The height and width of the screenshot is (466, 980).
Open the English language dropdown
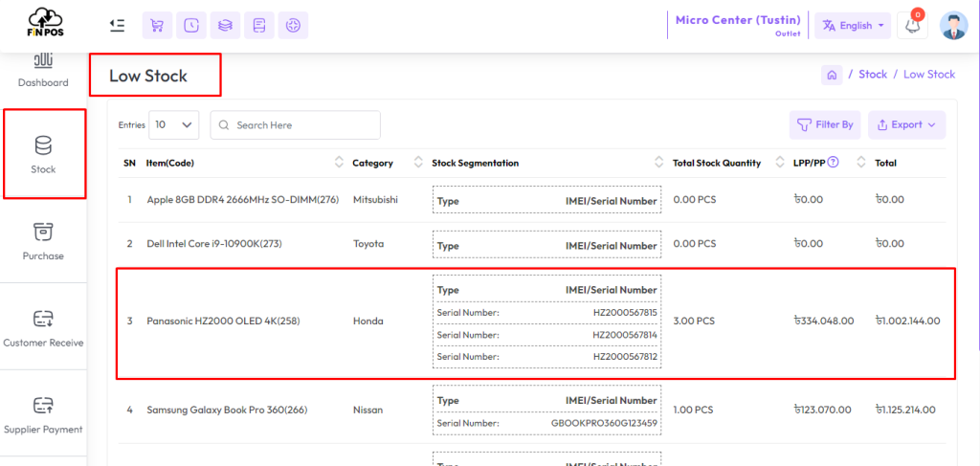click(x=853, y=26)
